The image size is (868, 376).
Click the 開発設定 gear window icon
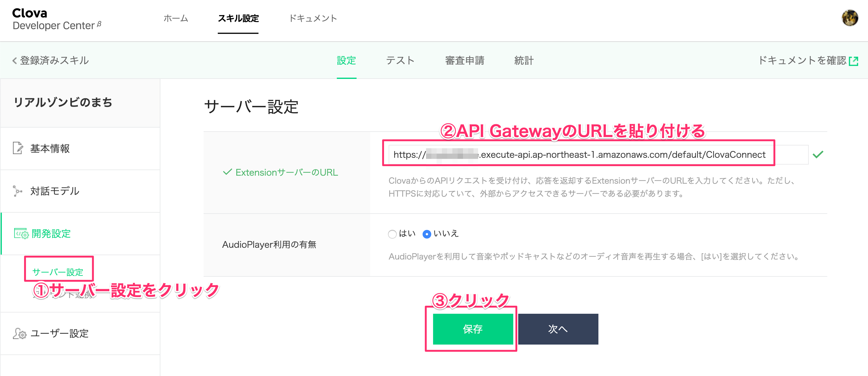[x=21, y=233]
